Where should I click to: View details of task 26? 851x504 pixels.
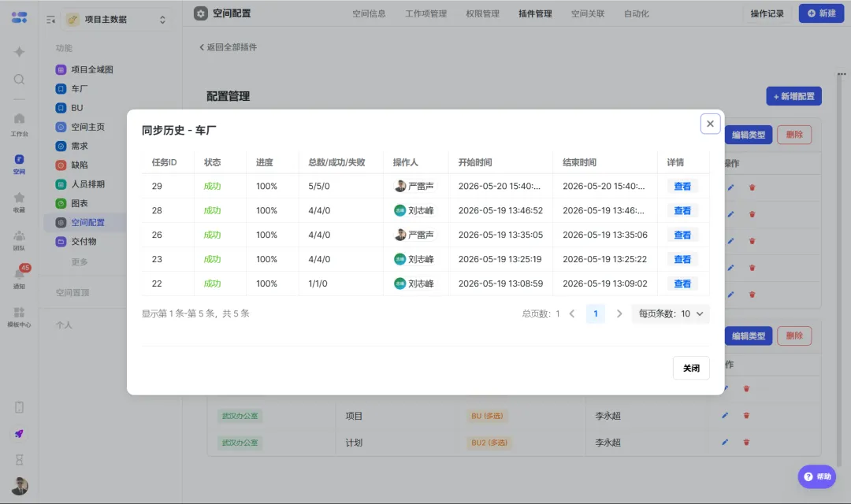click(682, 235)
